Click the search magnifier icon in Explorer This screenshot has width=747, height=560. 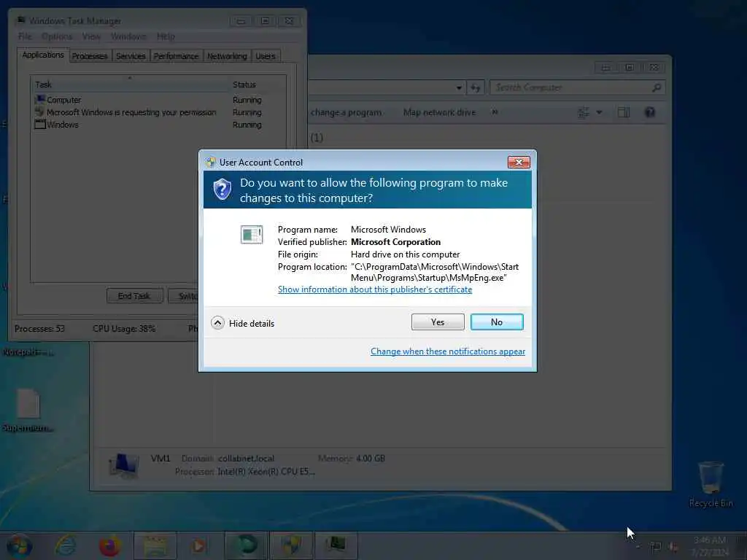pyautogui.click(x=656, y=87)
